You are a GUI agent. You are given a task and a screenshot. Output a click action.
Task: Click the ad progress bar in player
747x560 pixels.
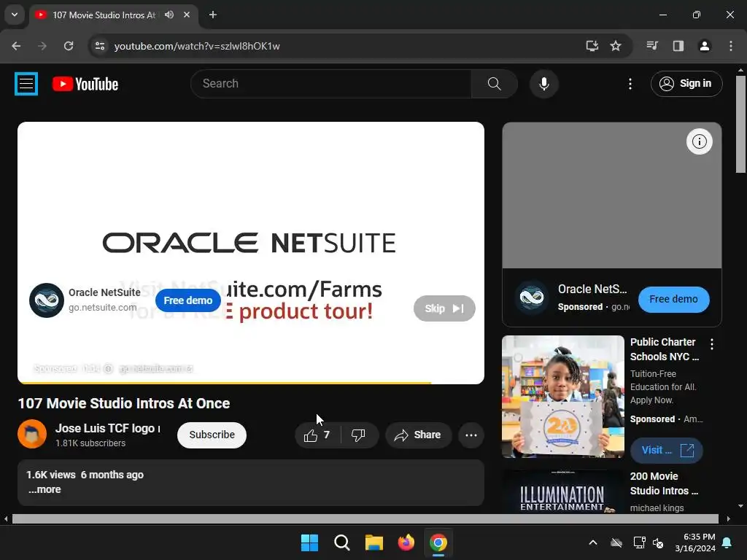(251, 382)
